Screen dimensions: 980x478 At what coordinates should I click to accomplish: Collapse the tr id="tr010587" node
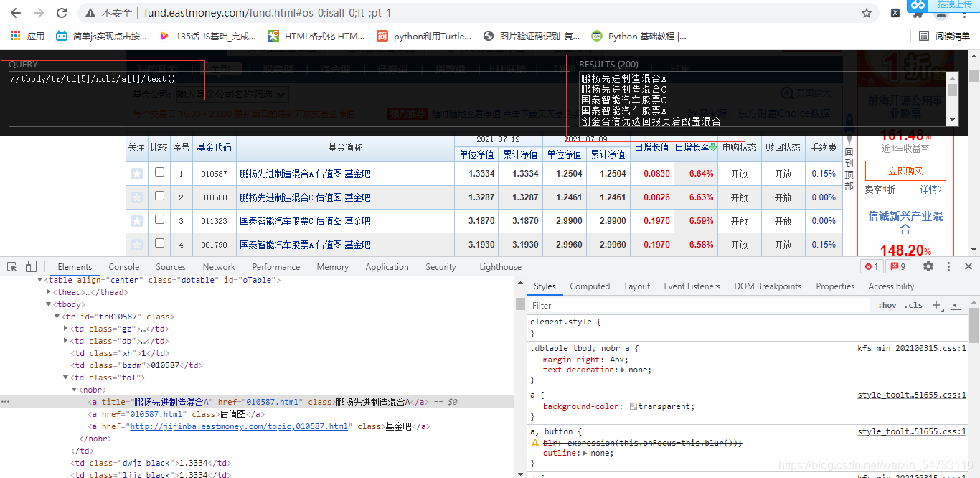[x=57, y=317]
